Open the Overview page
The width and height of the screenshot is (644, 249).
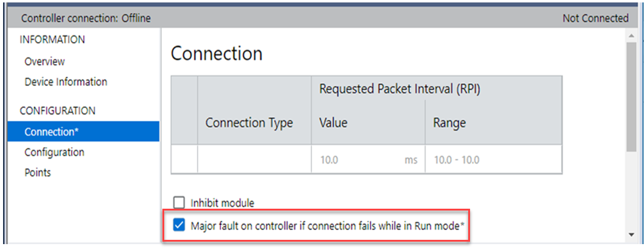45,62
